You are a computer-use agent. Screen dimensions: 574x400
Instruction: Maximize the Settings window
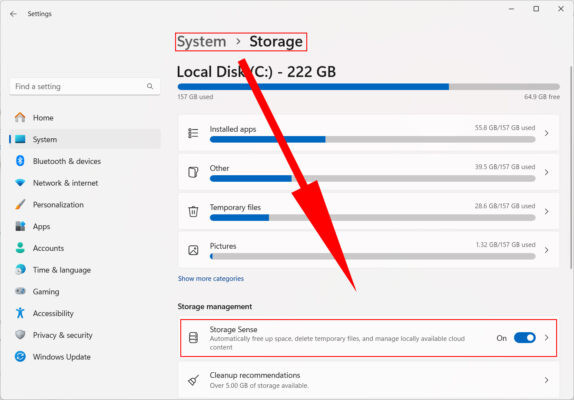point(536,9)
